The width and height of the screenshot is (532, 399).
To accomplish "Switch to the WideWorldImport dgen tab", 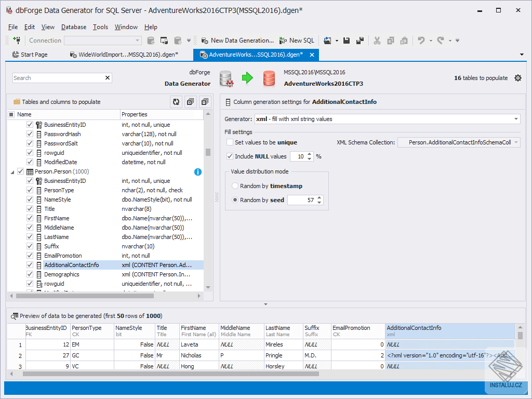I will click(124, 55).
